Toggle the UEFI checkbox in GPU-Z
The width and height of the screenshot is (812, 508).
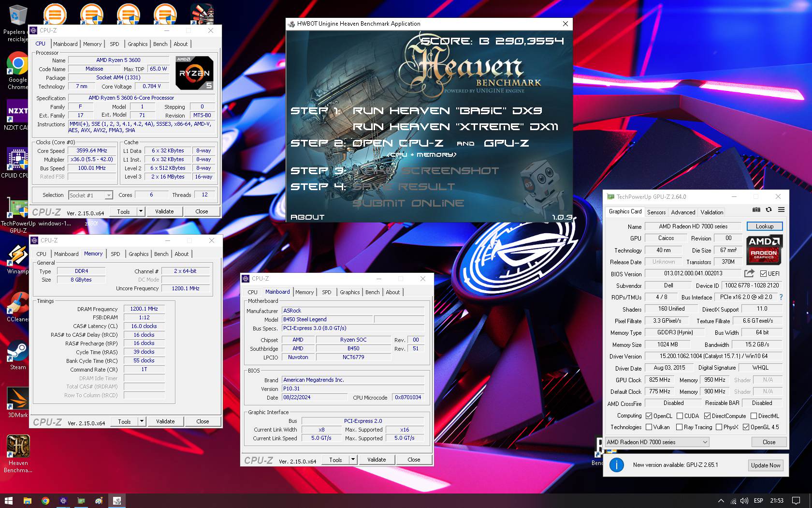[763, 274]
